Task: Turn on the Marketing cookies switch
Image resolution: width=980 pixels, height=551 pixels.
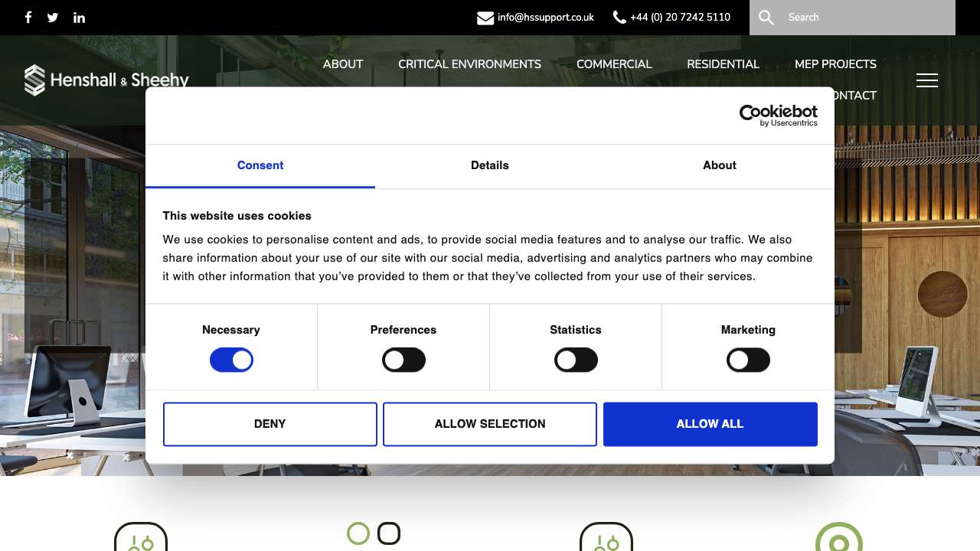Action: (x=748, y=360)
